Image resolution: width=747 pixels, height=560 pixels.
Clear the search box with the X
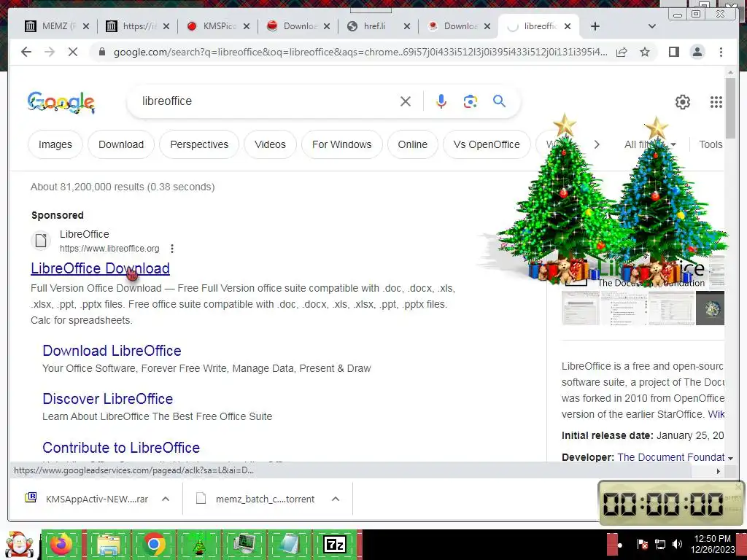(x=406, y=101)
